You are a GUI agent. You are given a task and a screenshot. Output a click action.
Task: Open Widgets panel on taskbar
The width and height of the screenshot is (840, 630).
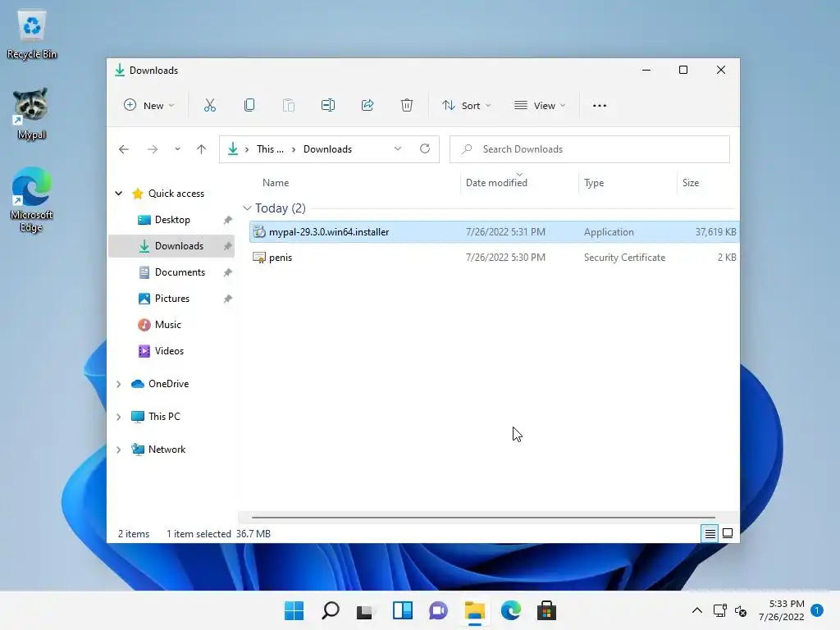(x=402, y=610)
